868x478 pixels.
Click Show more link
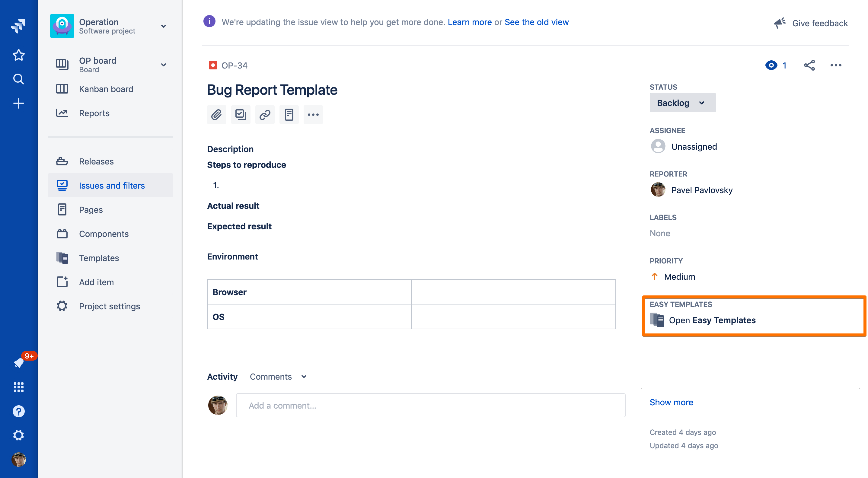(x=671, y=402)
